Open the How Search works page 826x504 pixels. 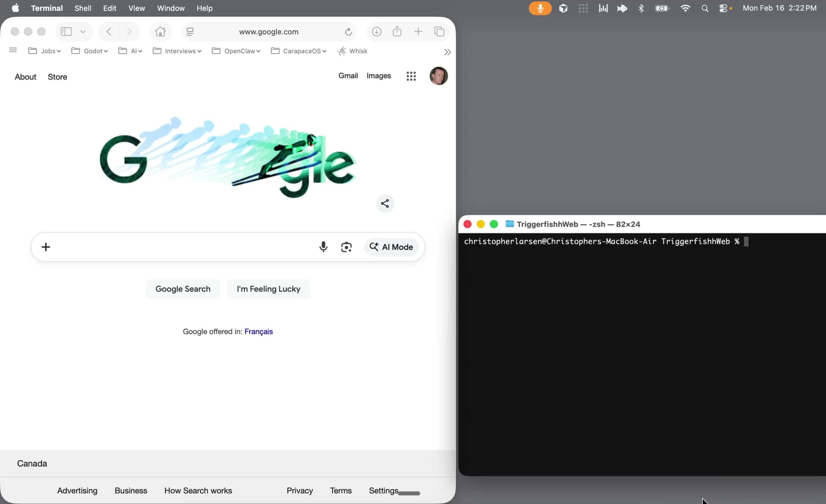[198, 491]
